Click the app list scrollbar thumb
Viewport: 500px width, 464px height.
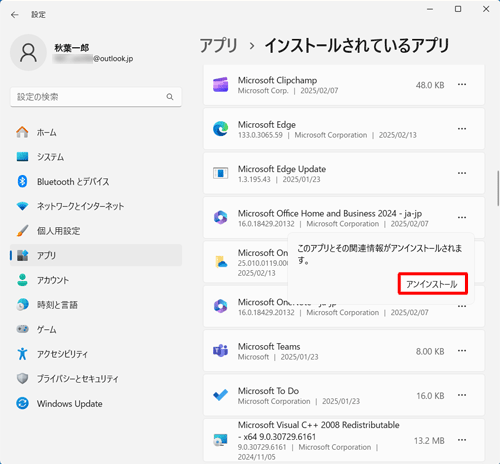pos(498,188)
